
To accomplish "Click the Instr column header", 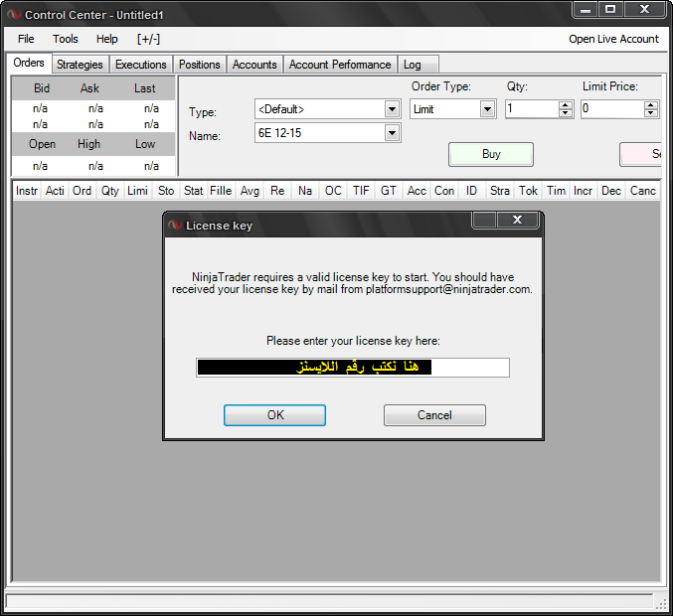I will click(x=27, y=191).
